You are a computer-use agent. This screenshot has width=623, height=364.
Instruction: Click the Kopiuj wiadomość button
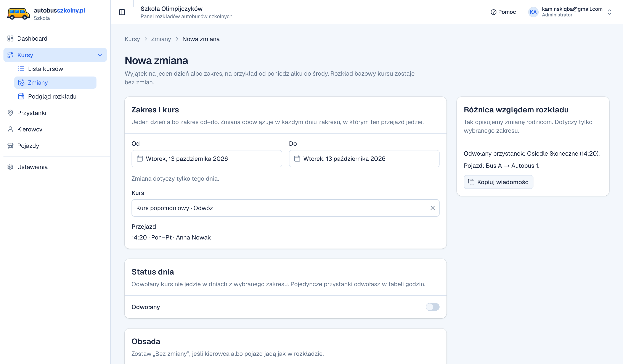498,182
